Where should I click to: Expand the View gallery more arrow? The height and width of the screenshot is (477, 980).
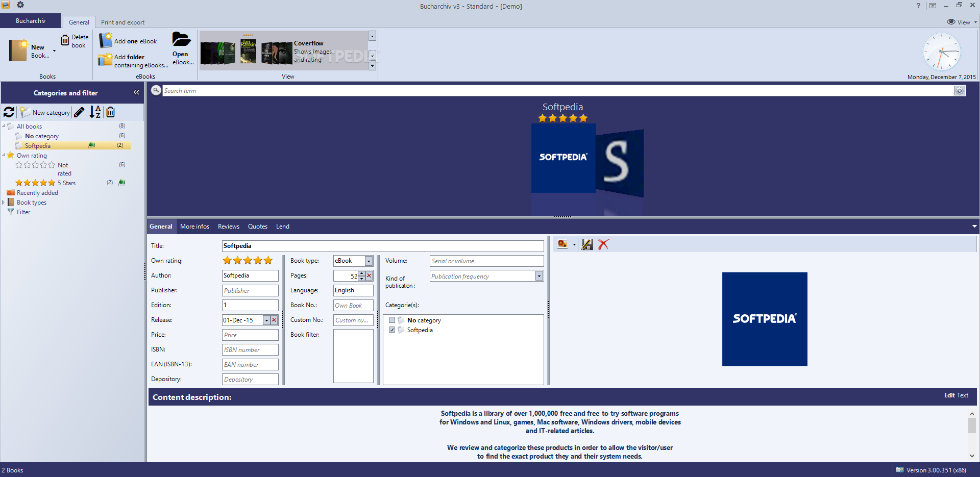[372, 65]
